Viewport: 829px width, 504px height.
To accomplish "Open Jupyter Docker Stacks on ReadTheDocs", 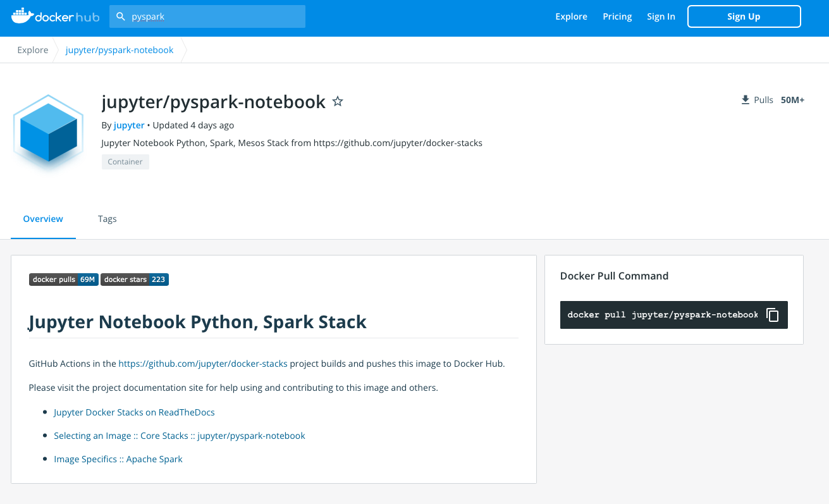I will 134,412.
